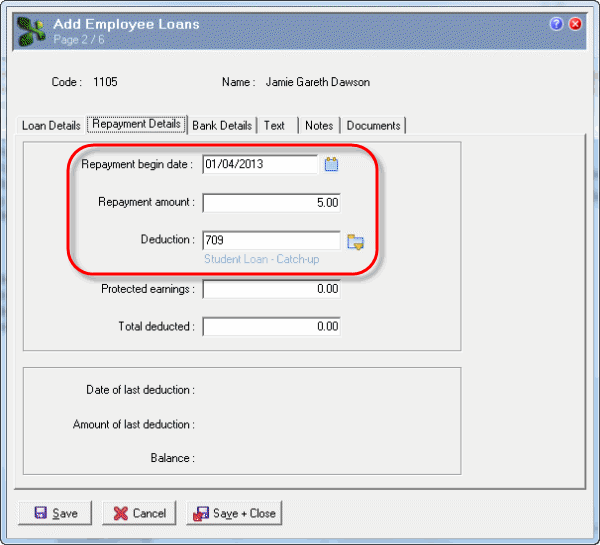600x545 pixels.
Task: Click the help question mark icon
Action: (557, 24)
